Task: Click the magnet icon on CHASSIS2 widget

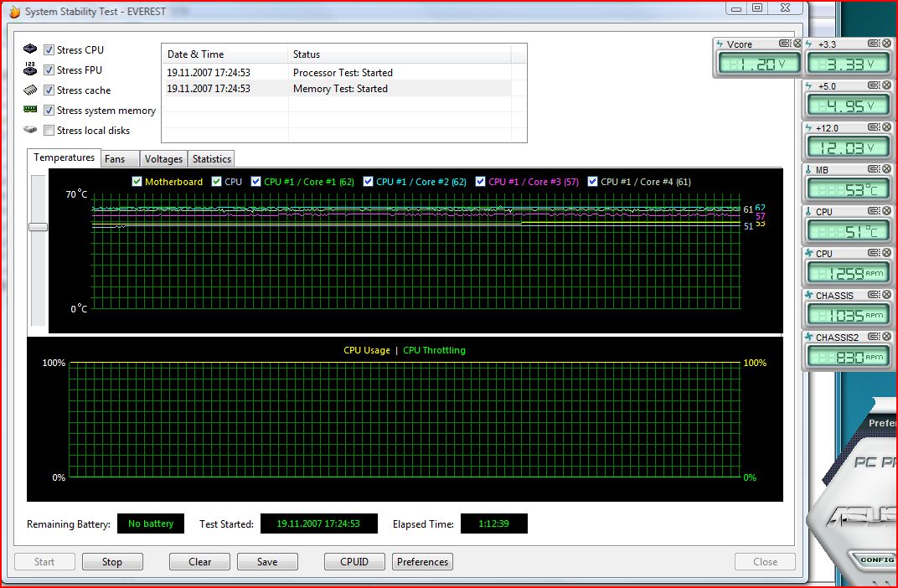Action: point(875,337)
